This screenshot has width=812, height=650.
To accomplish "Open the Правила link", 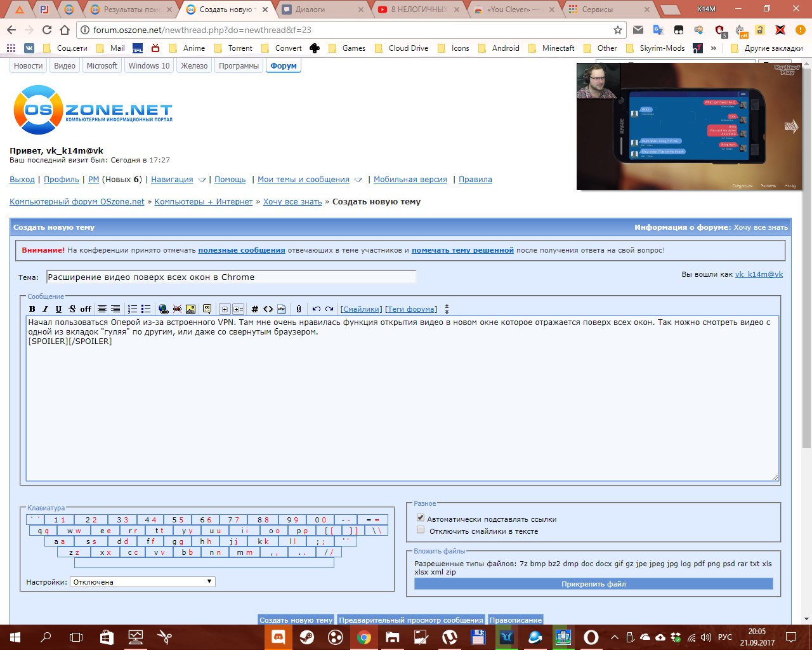I will coord(475,180).
